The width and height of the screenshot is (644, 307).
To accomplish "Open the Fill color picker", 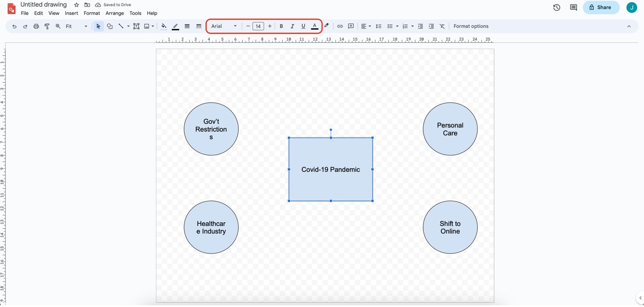I will [x=164, y=27].
